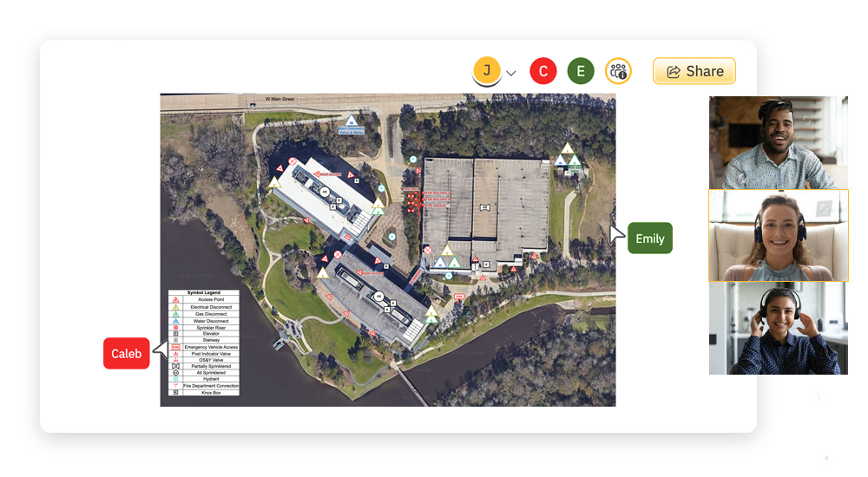Open the collaborators info icon

tap(618, 71)
